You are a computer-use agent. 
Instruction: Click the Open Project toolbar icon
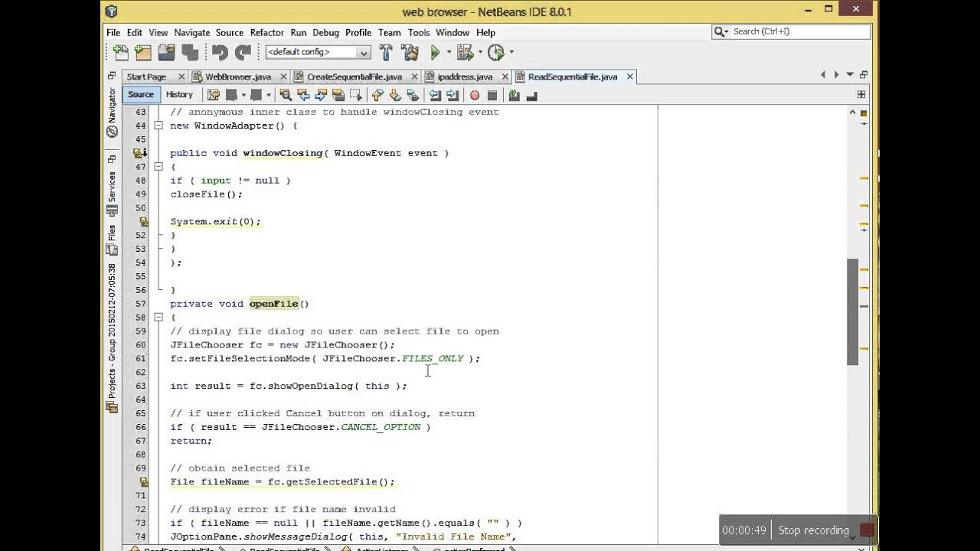166,52
